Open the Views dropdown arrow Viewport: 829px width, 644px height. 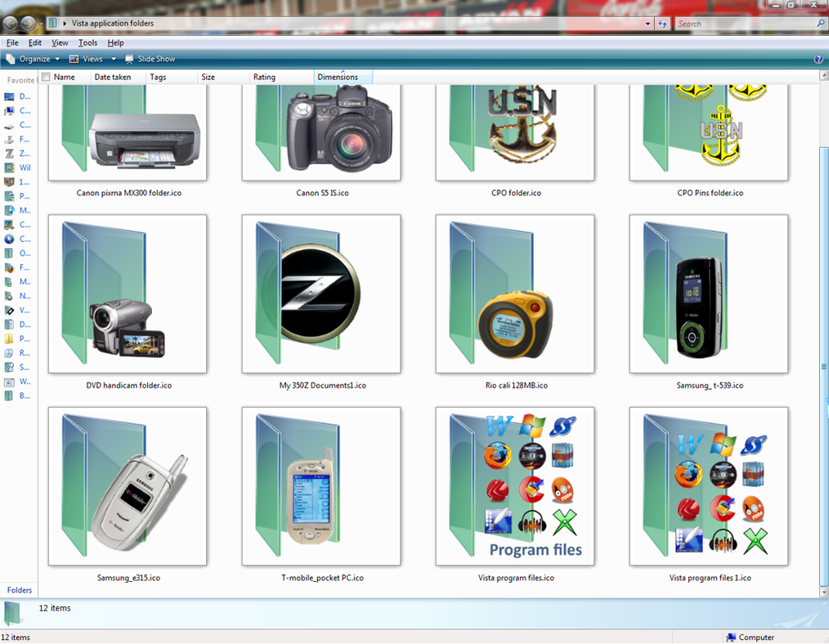113,58
